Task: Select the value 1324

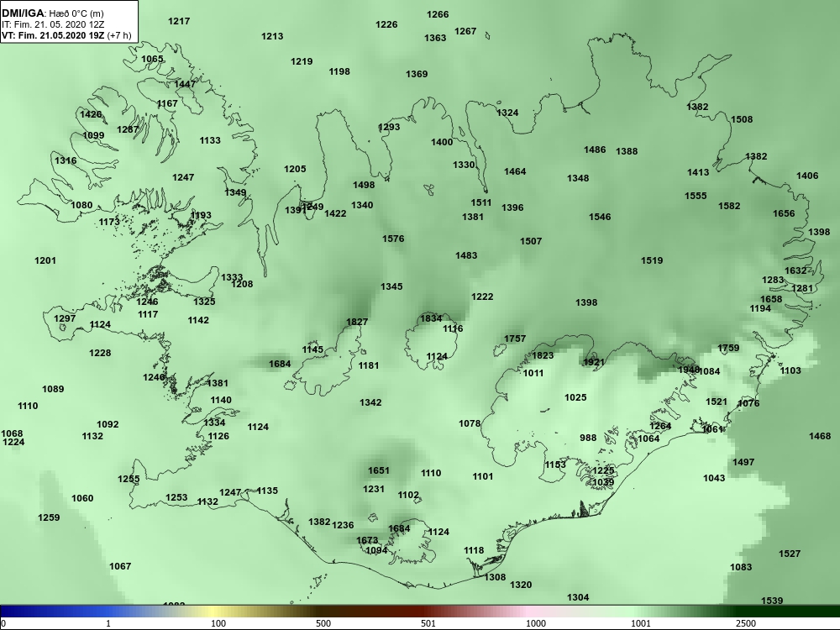Action: pos(507,113)
